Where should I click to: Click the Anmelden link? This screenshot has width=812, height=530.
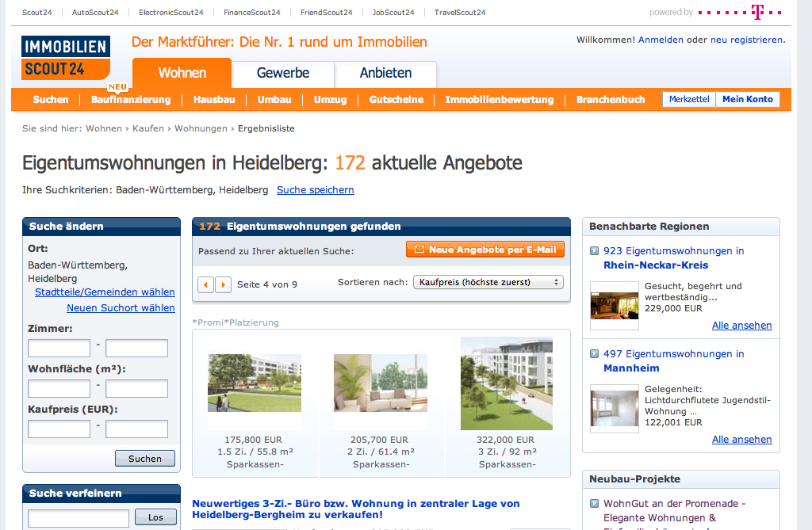(661, 40)
